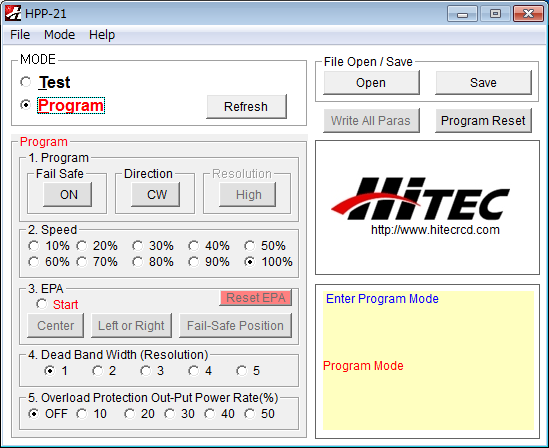
Task: Set overload protection power rate to 20
Action: point(130,414)
